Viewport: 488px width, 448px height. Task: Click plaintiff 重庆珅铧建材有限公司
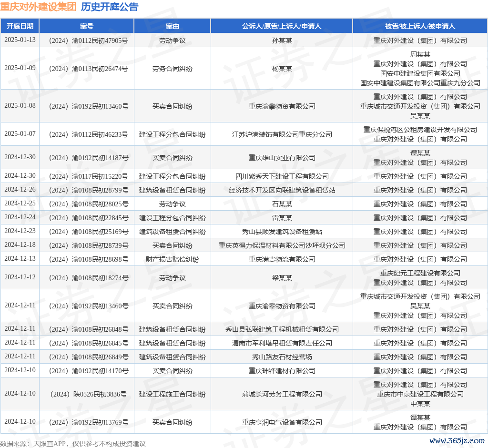pyautogui.click(x=282, y=370)
